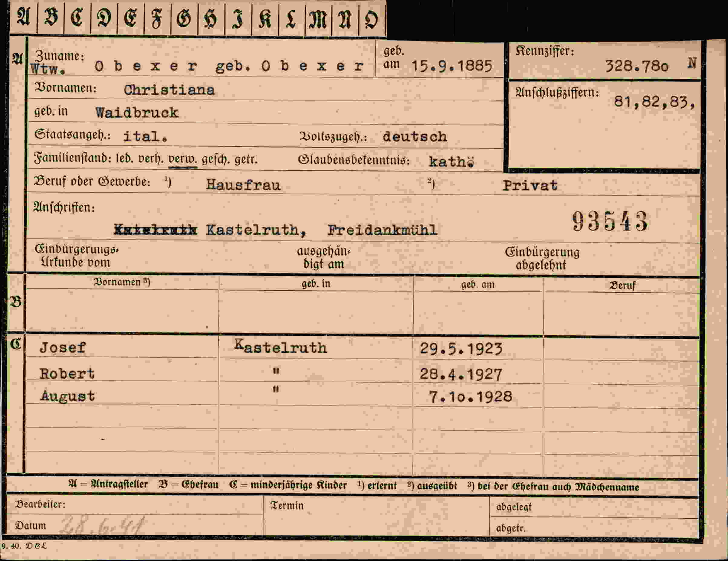Click the 'Kennziffer:' label
The width and height of the screenshot is (728, 561).
click(545, 51)
